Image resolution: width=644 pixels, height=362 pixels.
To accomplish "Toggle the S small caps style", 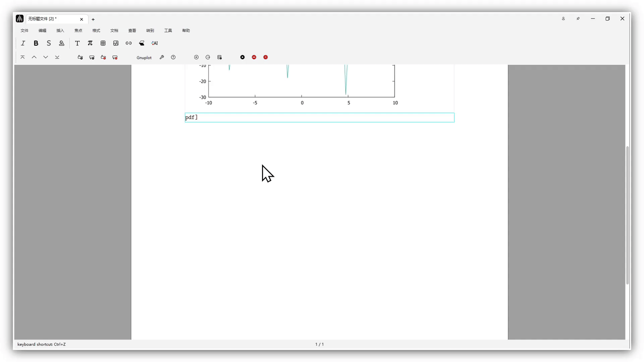I will (x=49, y=43).
